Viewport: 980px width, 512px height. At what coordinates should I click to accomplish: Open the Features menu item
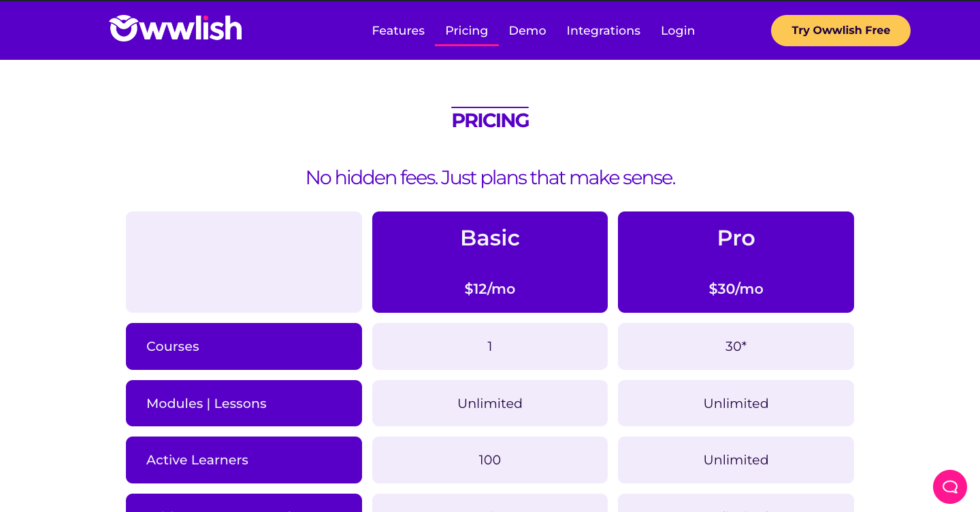[398, 31]
